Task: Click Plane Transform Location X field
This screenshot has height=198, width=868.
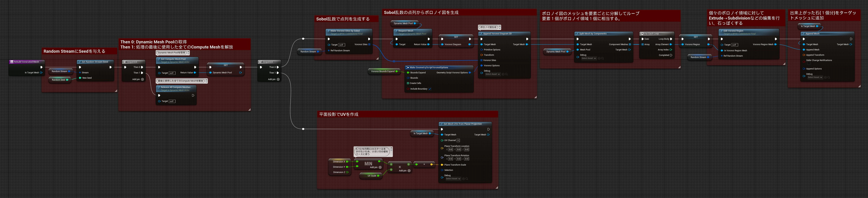Action: coord(450,150)
